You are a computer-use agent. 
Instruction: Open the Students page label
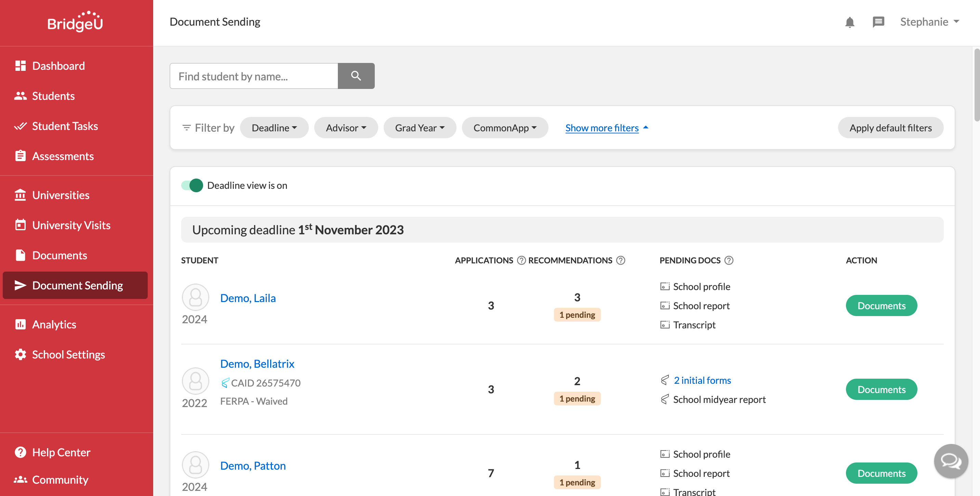(53, 96)
